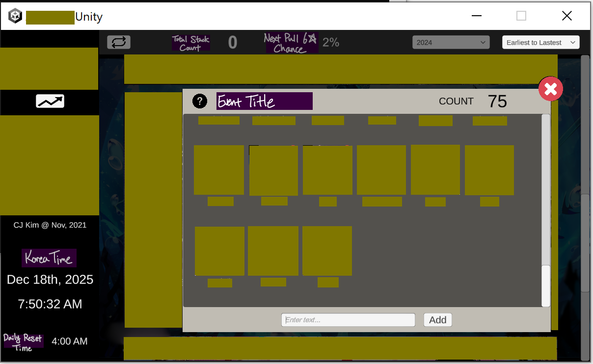Close the event popup with red X
593x364 pixels.
550,89
